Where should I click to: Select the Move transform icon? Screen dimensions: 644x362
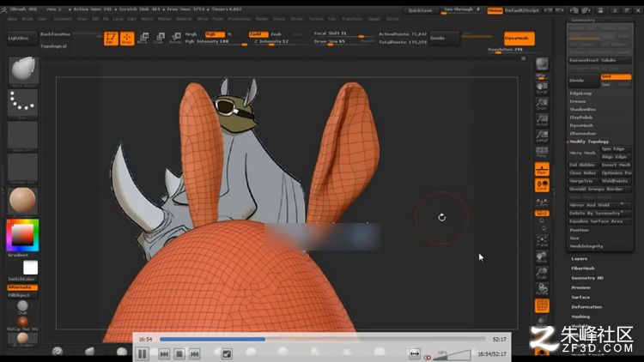[143, 38]
